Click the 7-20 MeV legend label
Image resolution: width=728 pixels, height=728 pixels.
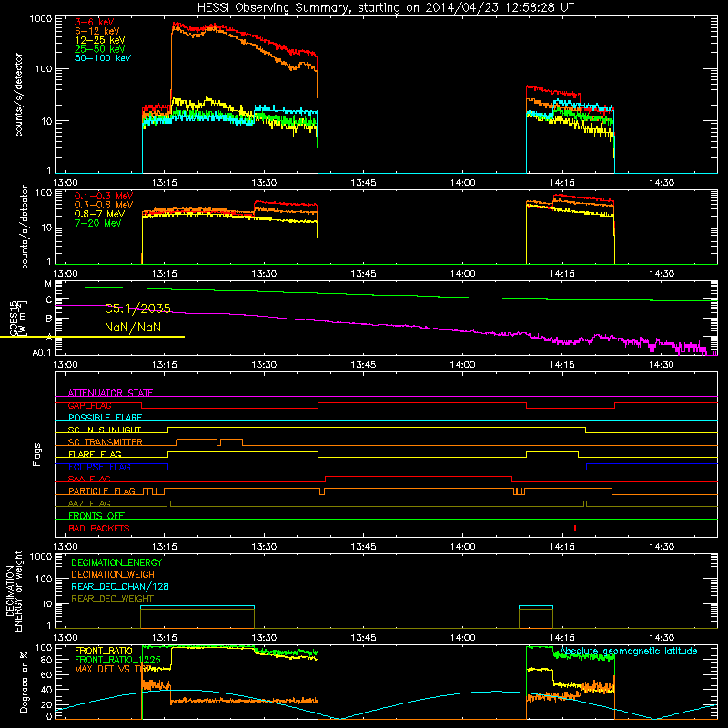pyautogui.click(x=97, y=223)
